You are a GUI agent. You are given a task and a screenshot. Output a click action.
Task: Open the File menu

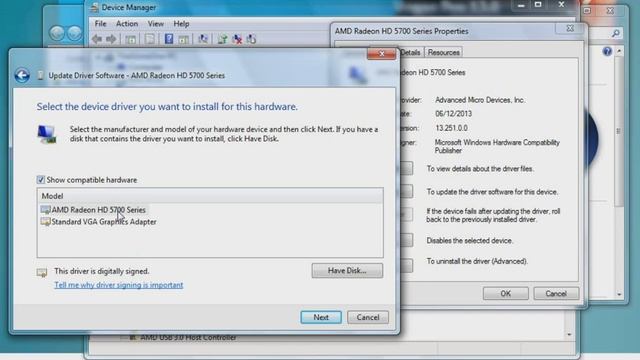click(x=100, y=24)
